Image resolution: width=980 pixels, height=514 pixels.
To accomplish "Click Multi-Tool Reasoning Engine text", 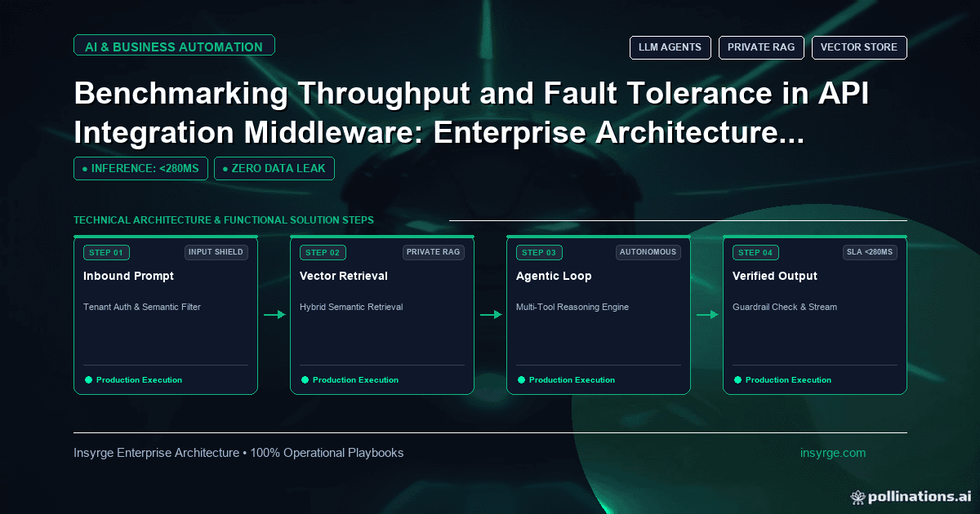I will point(572,308).
